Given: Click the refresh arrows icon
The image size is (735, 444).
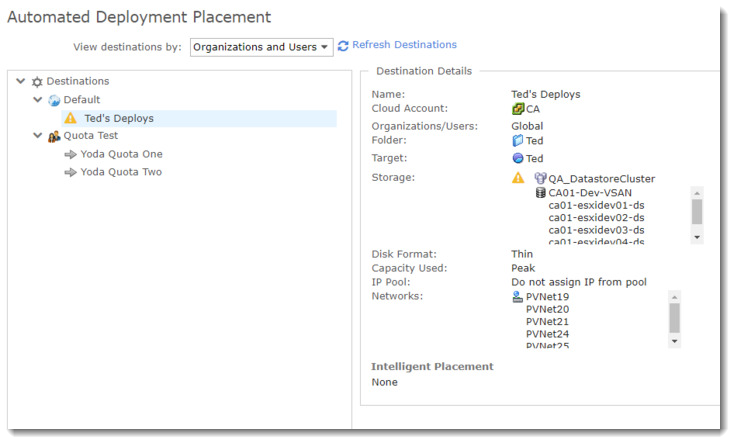Looking at the screenshot, I should point(343,45).
